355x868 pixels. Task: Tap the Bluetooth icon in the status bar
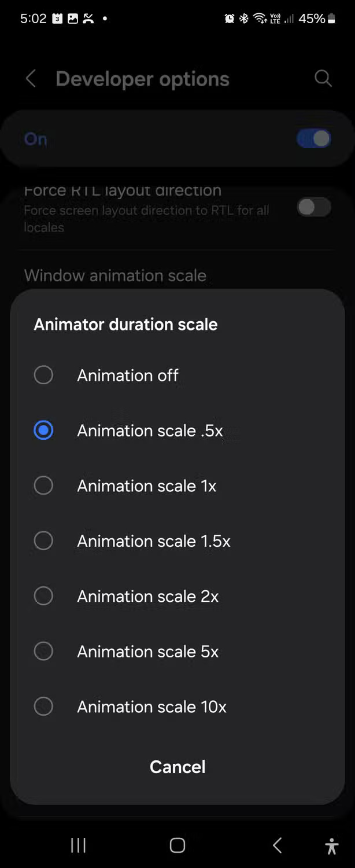point(242,18)
